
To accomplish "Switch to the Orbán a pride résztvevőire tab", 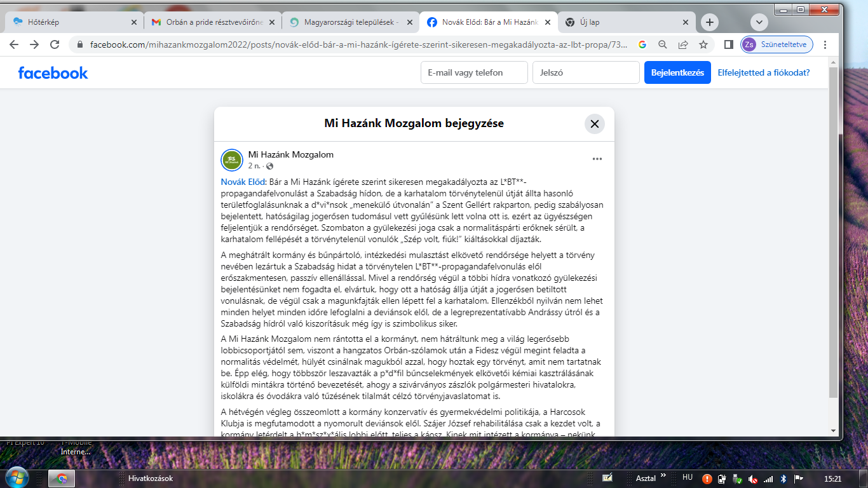I will click(x=213, y=22).
